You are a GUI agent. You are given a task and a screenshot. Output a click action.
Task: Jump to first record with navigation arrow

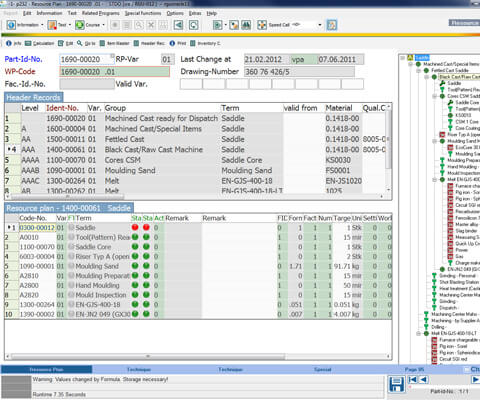(413, 380)
